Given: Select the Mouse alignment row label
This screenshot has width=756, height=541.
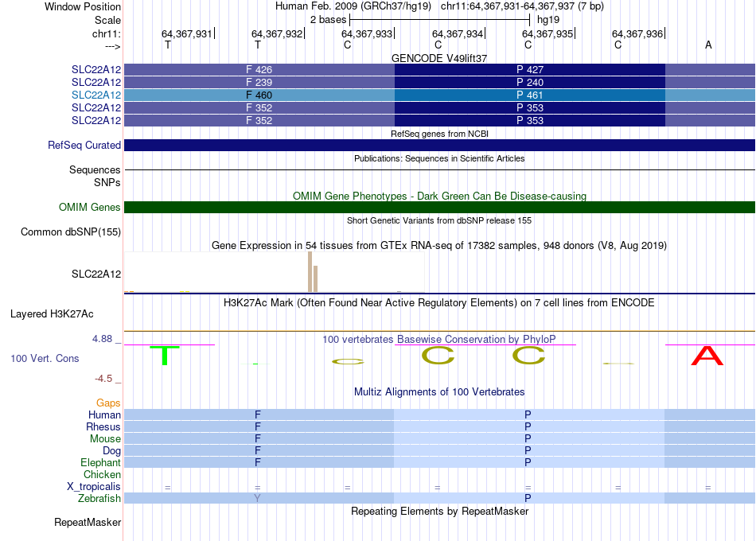Looking at the screenshot, I should (105, 439).
